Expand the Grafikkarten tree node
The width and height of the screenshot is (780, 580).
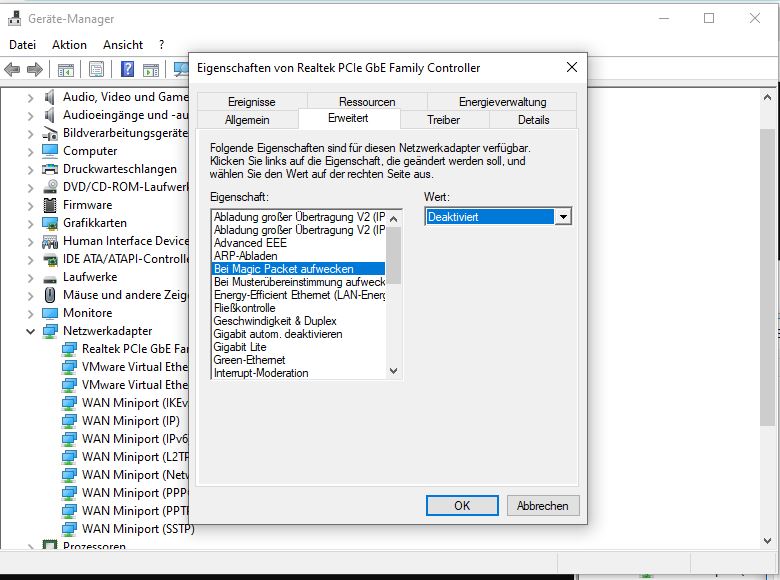coord(30,224)
